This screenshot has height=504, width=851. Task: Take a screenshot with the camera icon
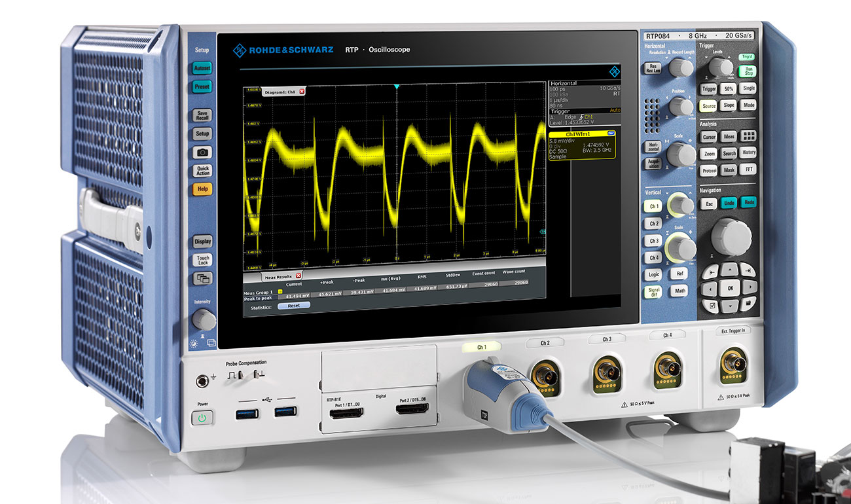pyautogui.click(x=203, y=152)
